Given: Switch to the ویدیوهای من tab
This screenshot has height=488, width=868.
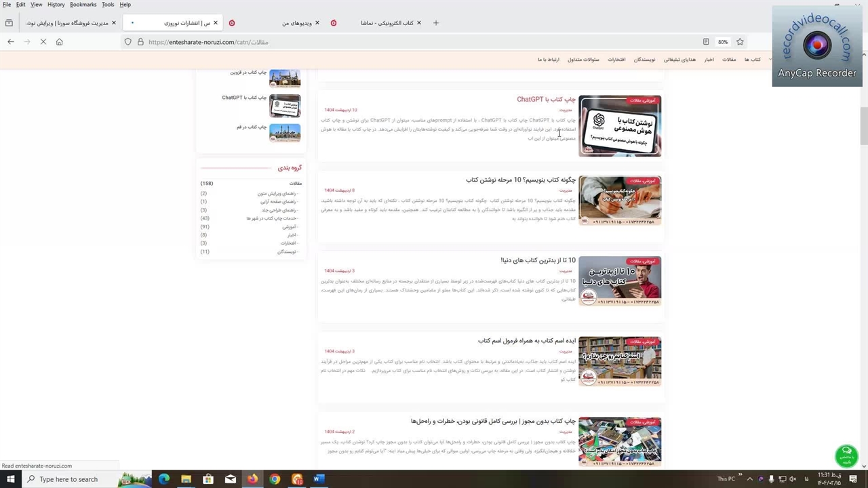Looking at the screenshot, I should tap(297, 23).
